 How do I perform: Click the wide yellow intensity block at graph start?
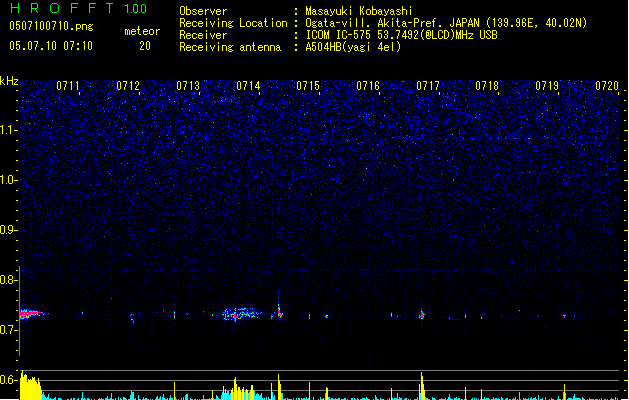click(x=31, y=386)
